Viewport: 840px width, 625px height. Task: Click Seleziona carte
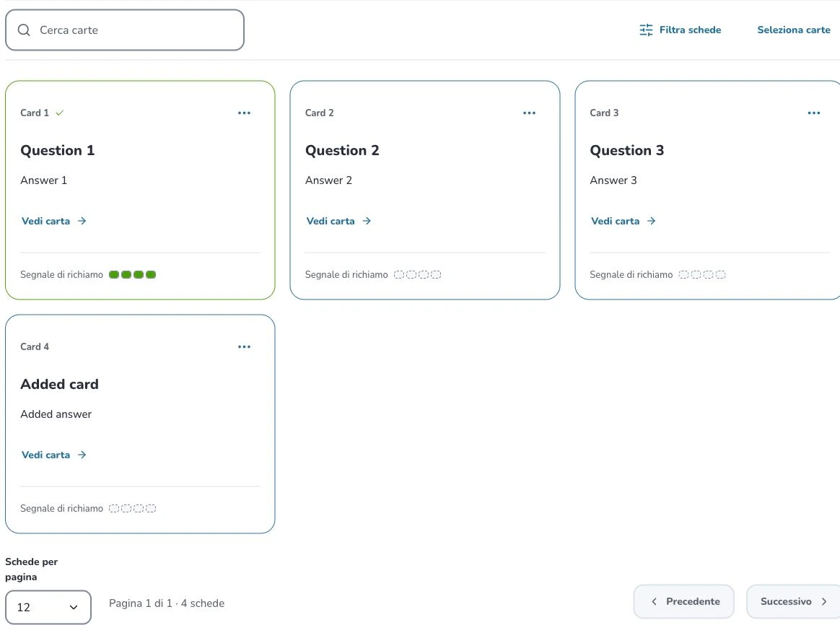point(793,30)
